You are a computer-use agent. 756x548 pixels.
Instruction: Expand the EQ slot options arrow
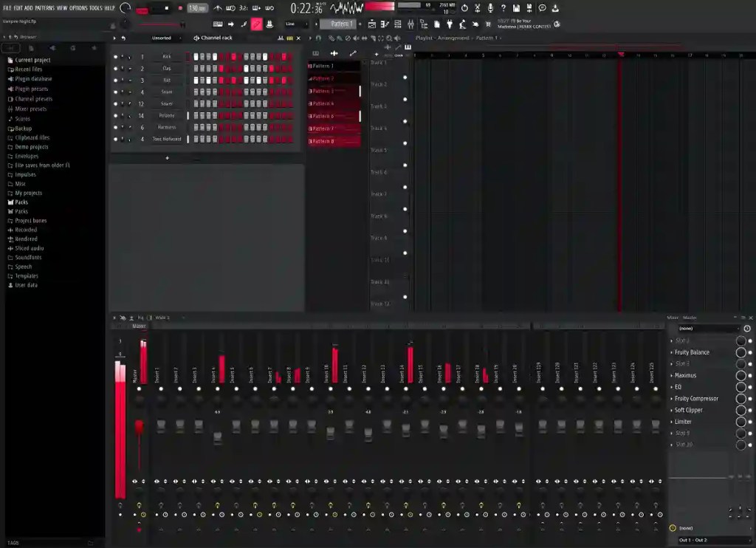click(672, 387)
